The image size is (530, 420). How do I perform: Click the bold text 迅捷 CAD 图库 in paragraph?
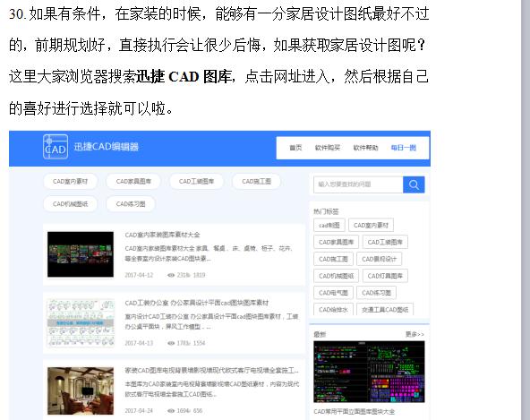pos(184,76)
